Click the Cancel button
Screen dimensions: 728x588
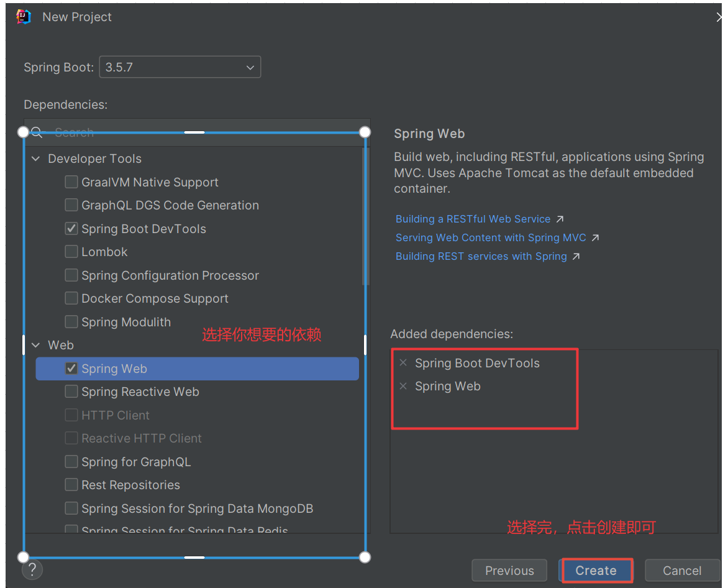(x=682, y=571)
